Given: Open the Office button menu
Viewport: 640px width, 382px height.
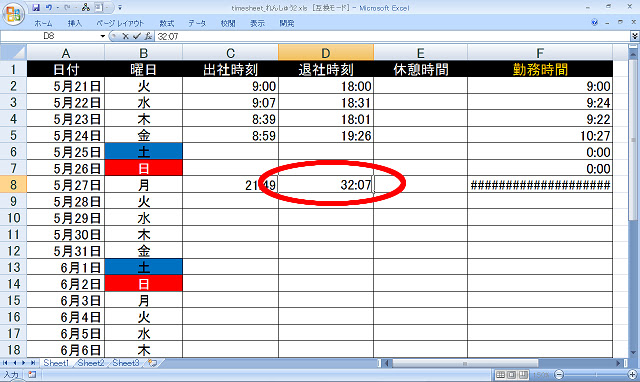Looking at the screenshot, I should click(x=13, y=14).
